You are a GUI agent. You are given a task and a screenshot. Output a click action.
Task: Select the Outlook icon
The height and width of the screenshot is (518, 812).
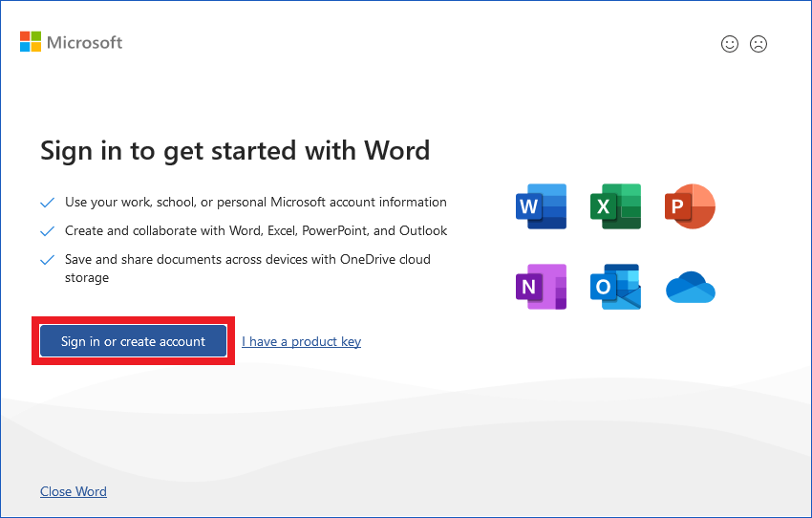[615, 287]
